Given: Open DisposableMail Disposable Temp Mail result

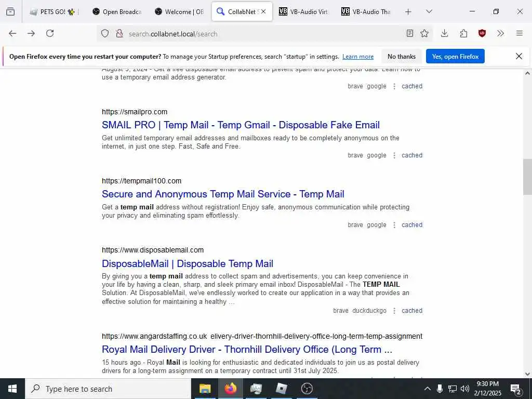Looking at the screenshot, I should [187, 263].
